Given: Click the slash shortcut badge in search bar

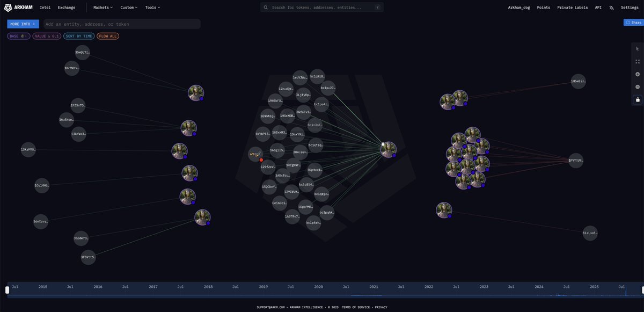Looking at the screenshot, I should (x=377, y=8).
